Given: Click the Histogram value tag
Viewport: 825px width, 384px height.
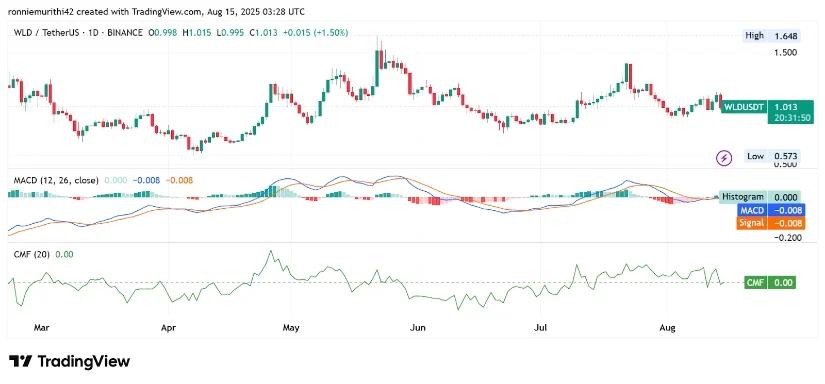Looking at the screenshot, I should pyautogui.click(x=761, y=196).
